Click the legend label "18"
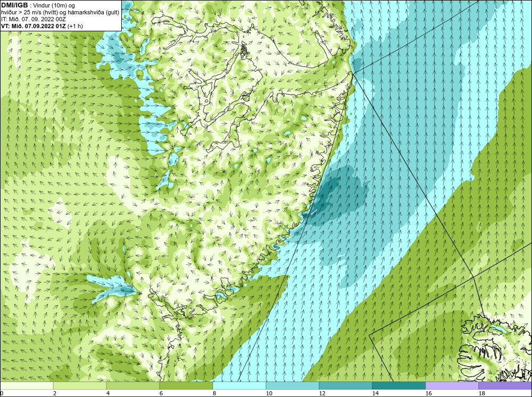 point(482,393)
